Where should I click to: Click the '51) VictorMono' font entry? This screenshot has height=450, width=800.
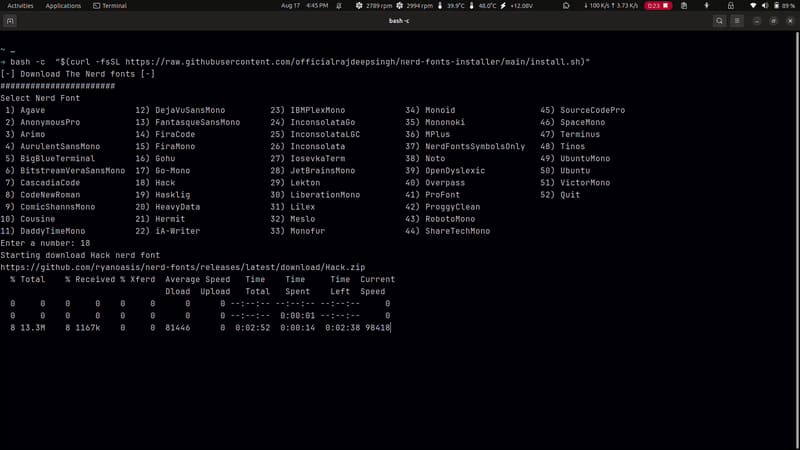pos(576,183)
